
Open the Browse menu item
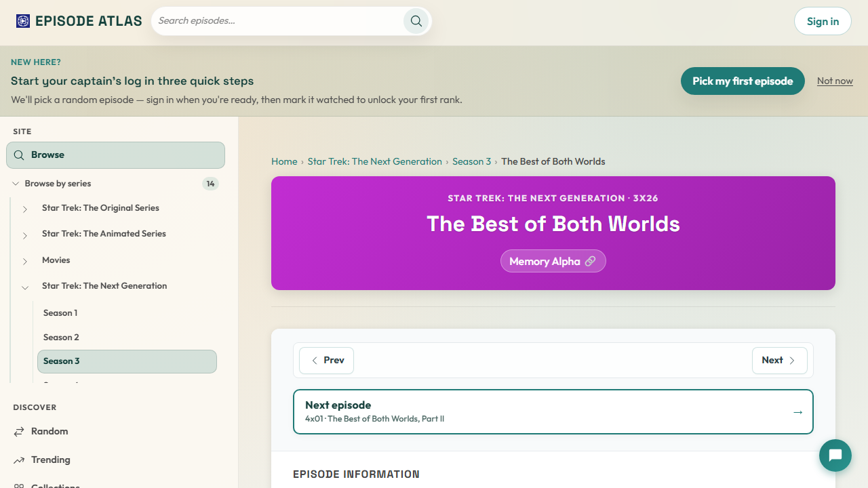(115, 155)
